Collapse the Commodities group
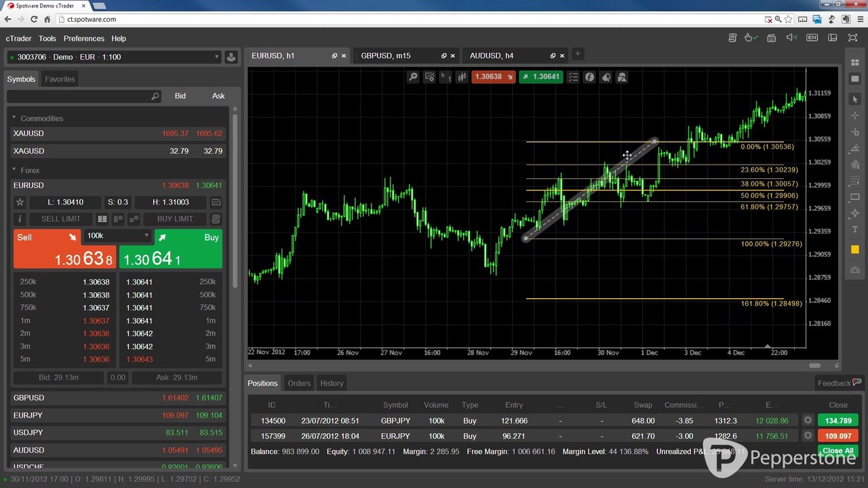The width and height of the screenshot is (868, 488). [14, 118]
